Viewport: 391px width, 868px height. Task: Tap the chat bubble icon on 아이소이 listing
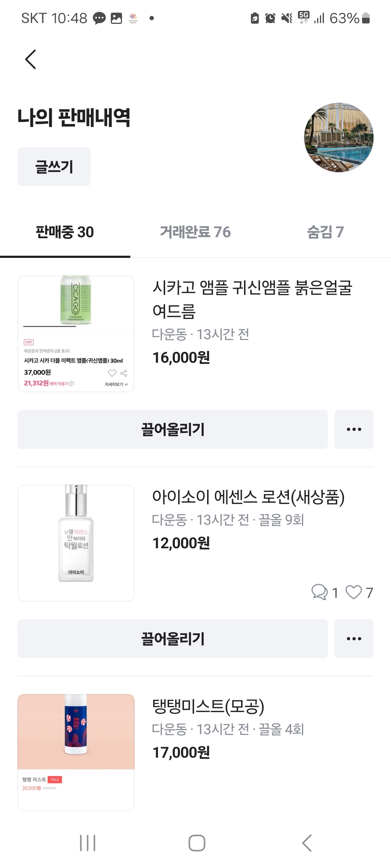(319, 592)
